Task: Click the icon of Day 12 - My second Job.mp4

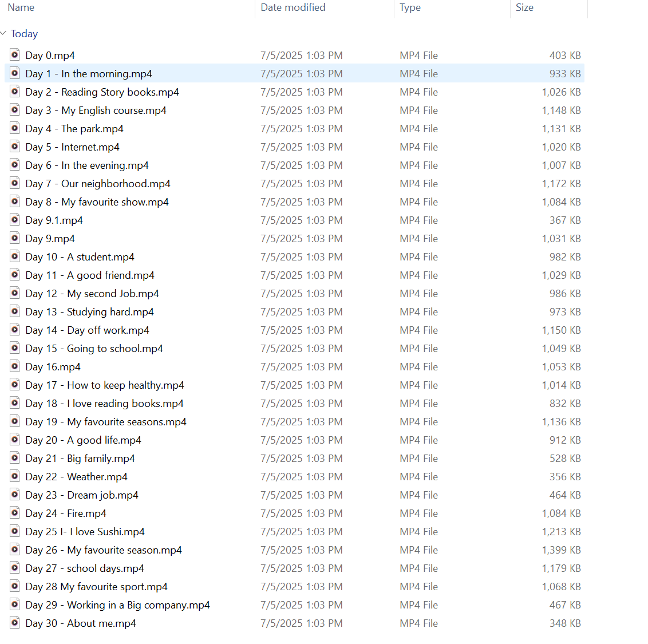Action: [15, 293]
